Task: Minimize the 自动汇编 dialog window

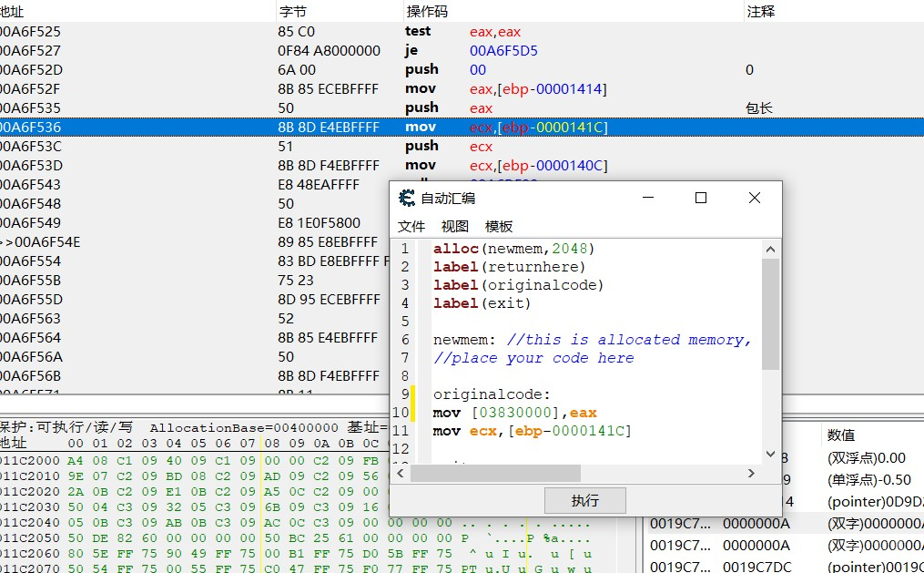Action: click(648, 199)
